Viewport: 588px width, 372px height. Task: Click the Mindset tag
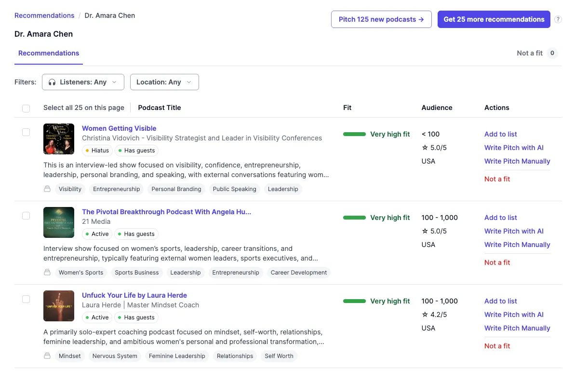coord(70,356)
